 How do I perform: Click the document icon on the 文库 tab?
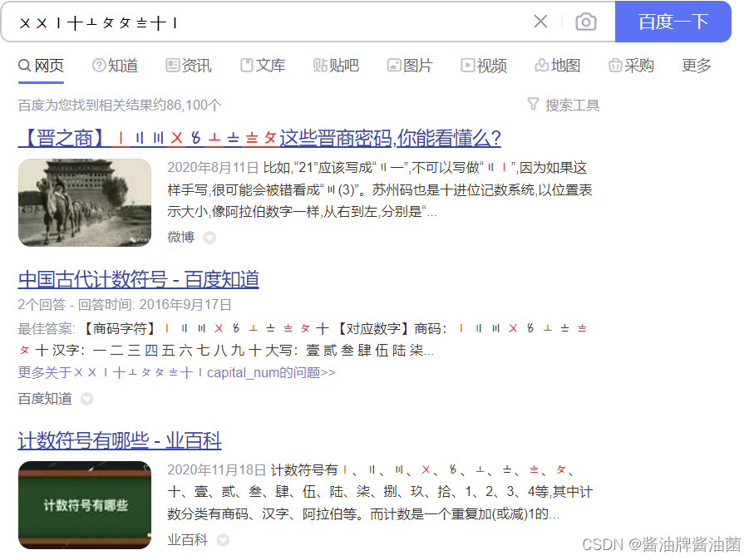tap(245, 66)
